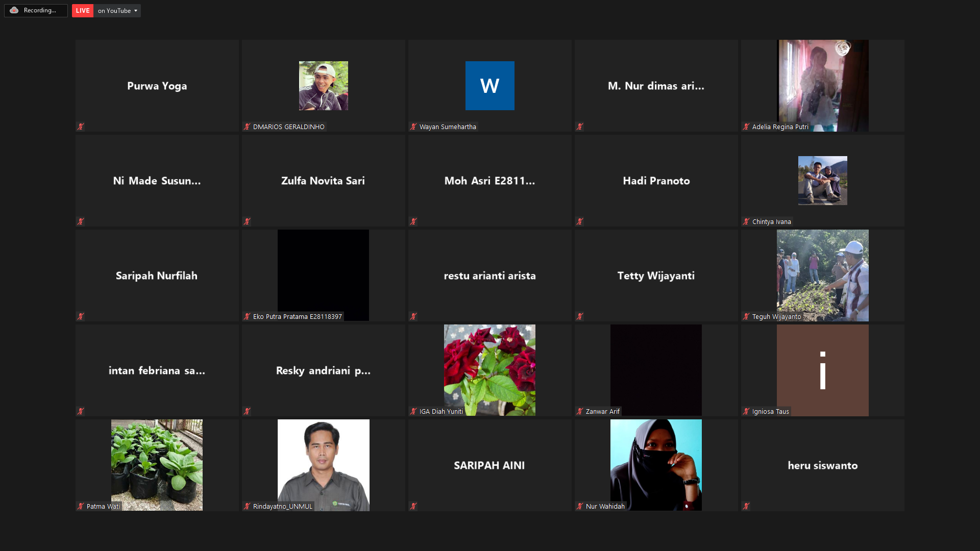980x551 pixels.
Task: Click muted mic icon beside DMARIOS GERALDINHO
Action: [x=247, y=127]
